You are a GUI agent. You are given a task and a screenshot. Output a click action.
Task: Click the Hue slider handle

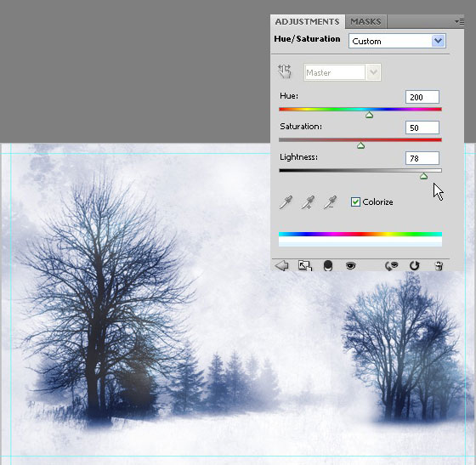369,115
